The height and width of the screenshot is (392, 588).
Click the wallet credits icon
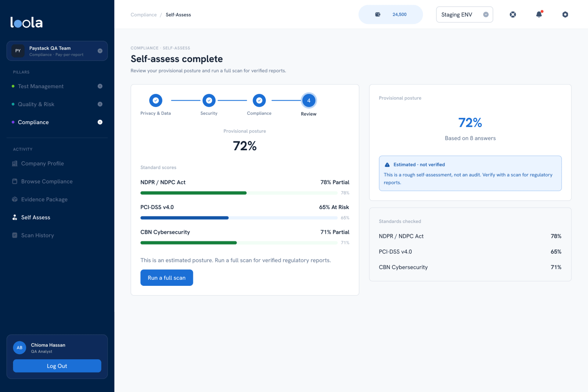coord(378,15)
